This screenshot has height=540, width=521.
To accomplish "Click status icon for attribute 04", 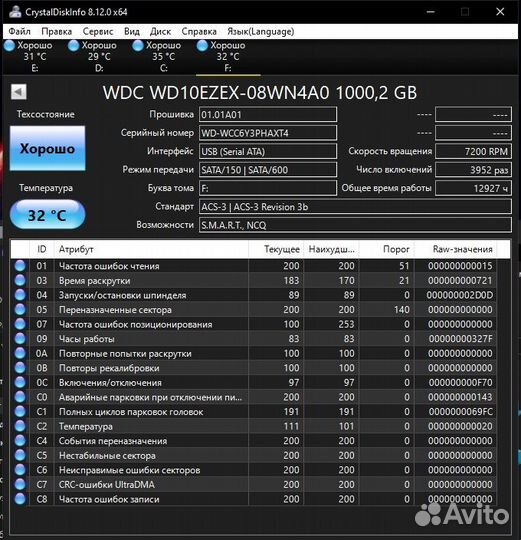I will [20, 295].
